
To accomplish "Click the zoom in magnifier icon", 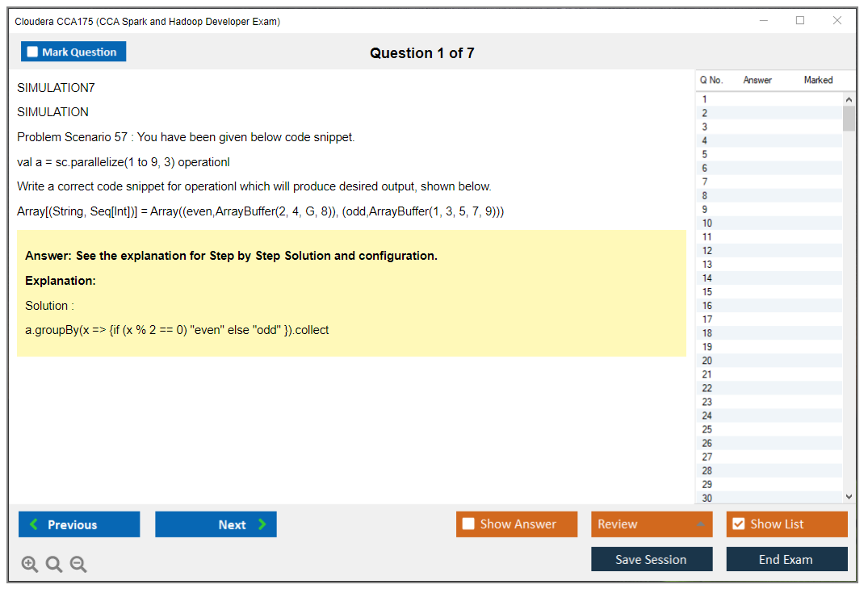I will (29, 565).
